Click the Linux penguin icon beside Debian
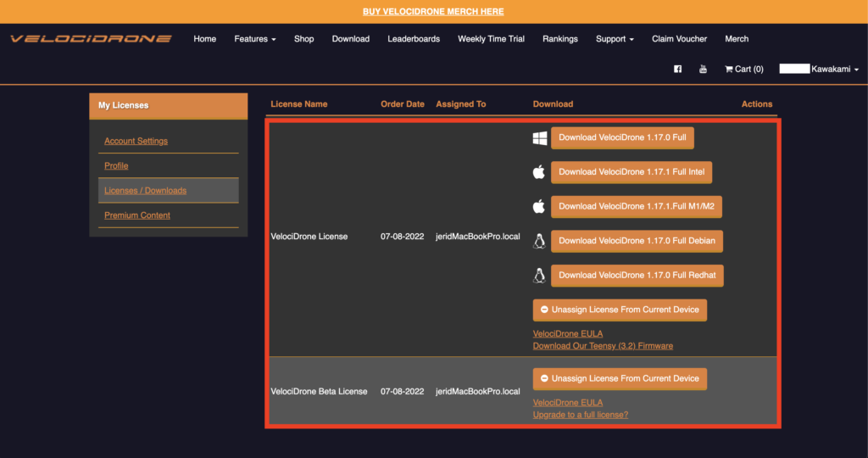The image size is (868, 458). (539, 241)
